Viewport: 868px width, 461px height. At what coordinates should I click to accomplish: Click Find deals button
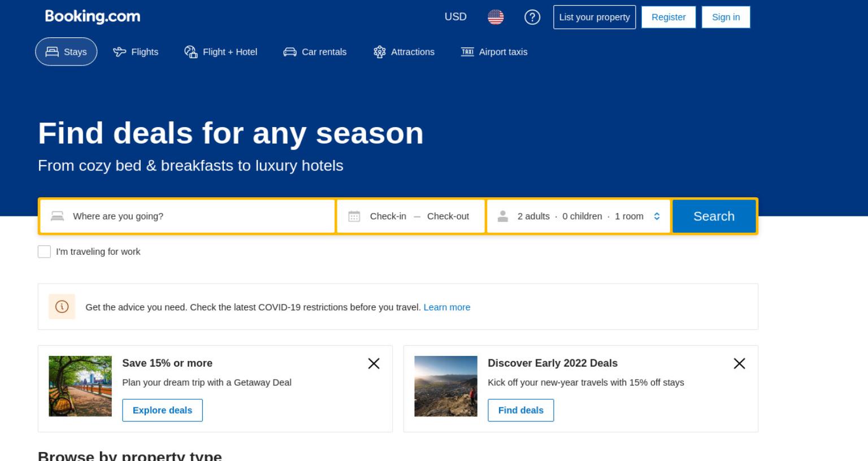tap(520, 410)
